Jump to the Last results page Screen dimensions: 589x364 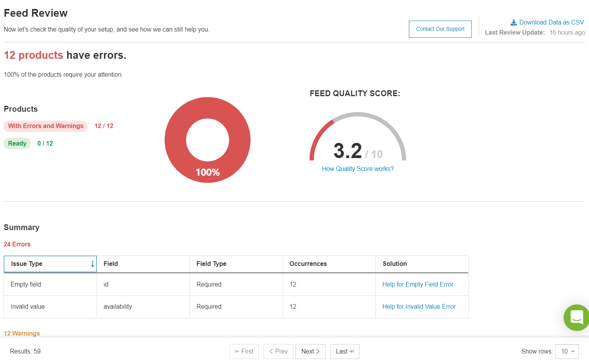pos(345,352)
